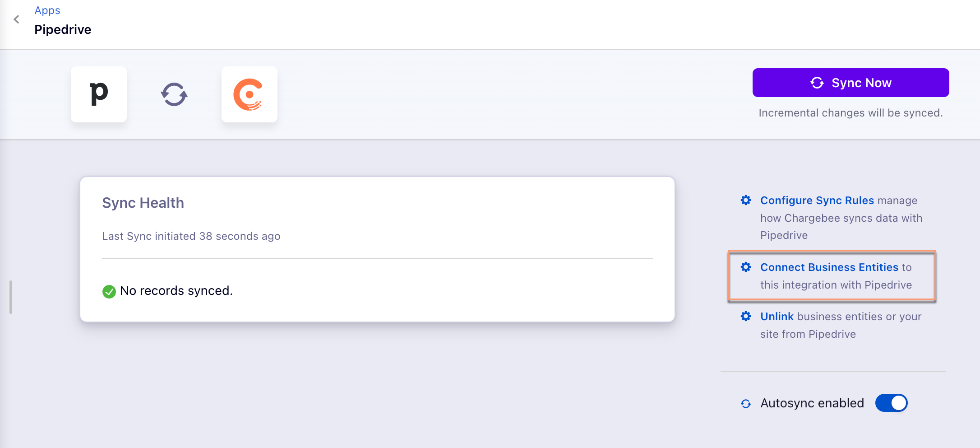Open Connect Business Entities link
This screenshot has height=448, width=980.
pos(829,267)
